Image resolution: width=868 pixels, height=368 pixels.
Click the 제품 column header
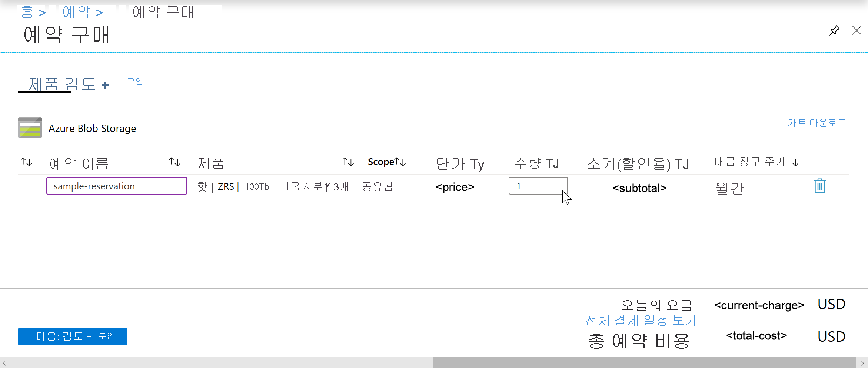(211, 163)
